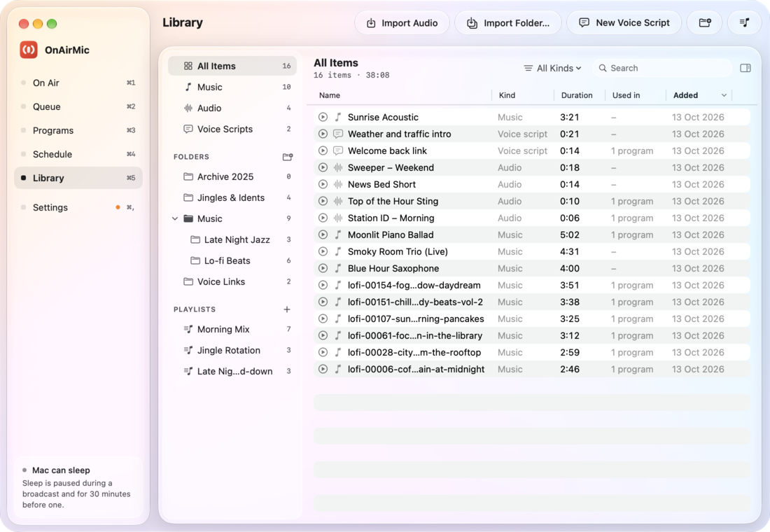The height and width of the screenshot is (532, 770).
Task: Open the Archive 2025 folder
Action: coord(232,177)
